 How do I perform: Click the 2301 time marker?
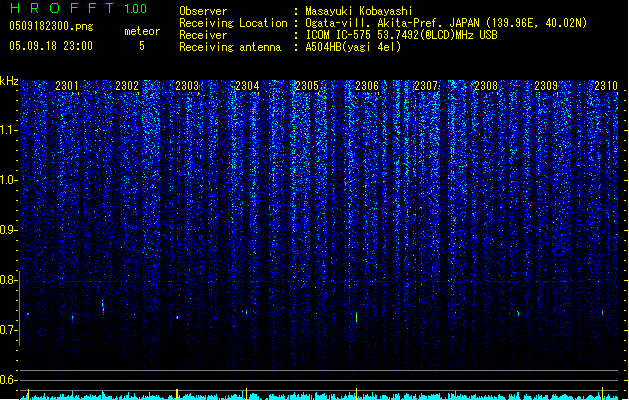pyautogui.click(x=67, y=86)
